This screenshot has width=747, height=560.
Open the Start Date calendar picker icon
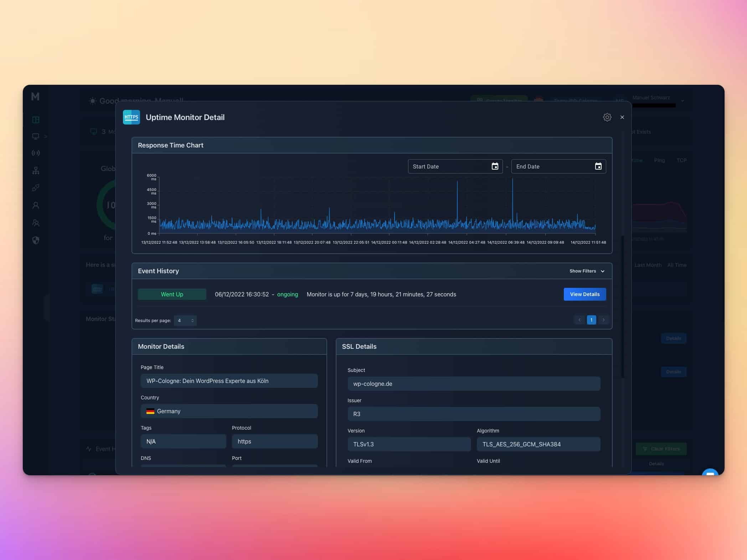[495, 166]
